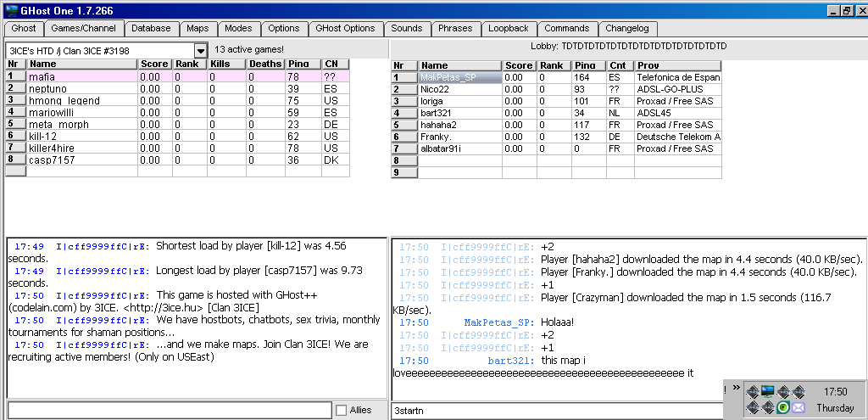Enable the Allies checkbox
The height and width of the screenshot is (420, 868).
point(341,411)
